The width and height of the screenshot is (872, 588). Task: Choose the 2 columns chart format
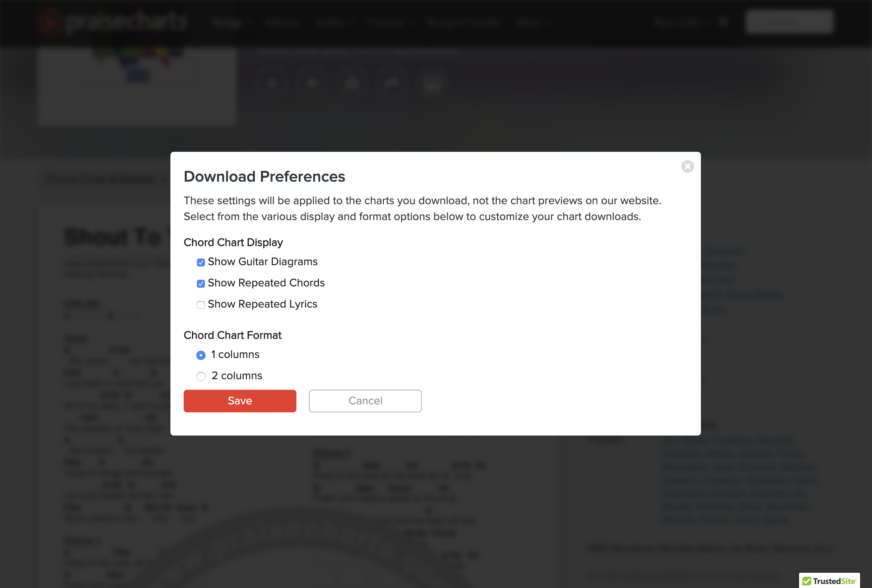pos(201,376)
